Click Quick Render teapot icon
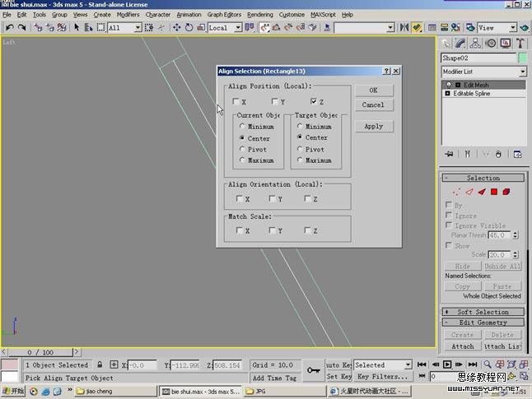Screen dimensions: 532x399 pyautogui.click(x=525, y=27)
